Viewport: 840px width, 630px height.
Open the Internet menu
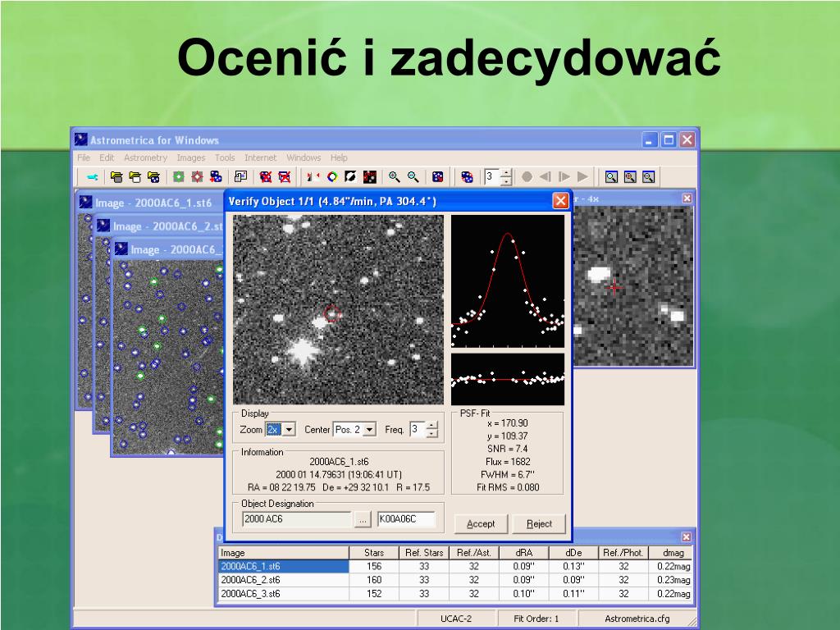coord(260,157)
